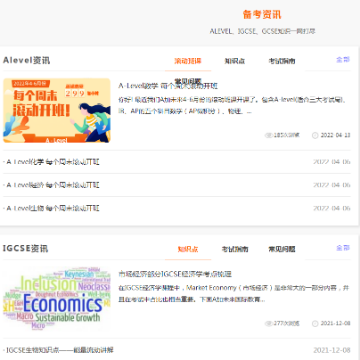Open the A-Level生物 每个周末滚动开班 row
This screenshot has width=360, height=360.
(177, 208)
